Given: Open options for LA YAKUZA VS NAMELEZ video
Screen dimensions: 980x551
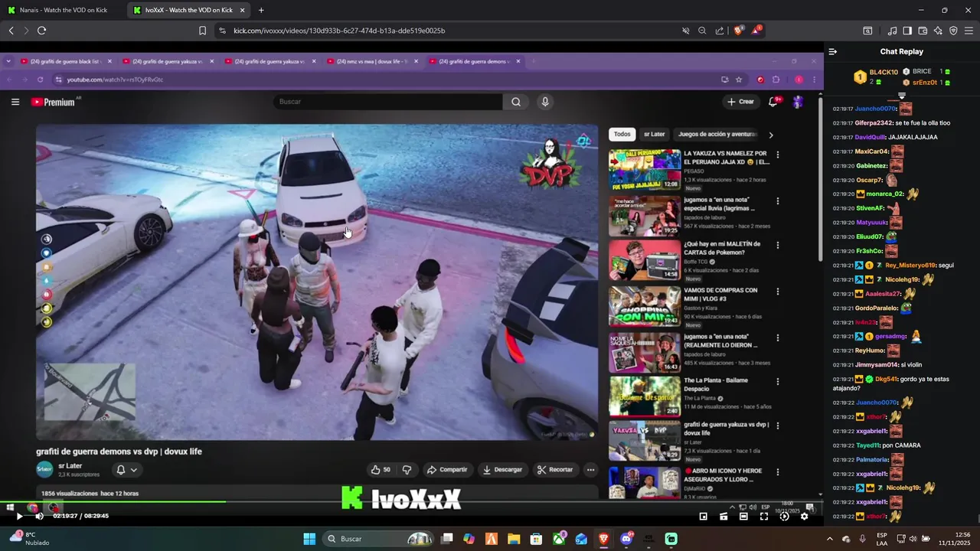Looking at the screenshot, I should [778, 155].
